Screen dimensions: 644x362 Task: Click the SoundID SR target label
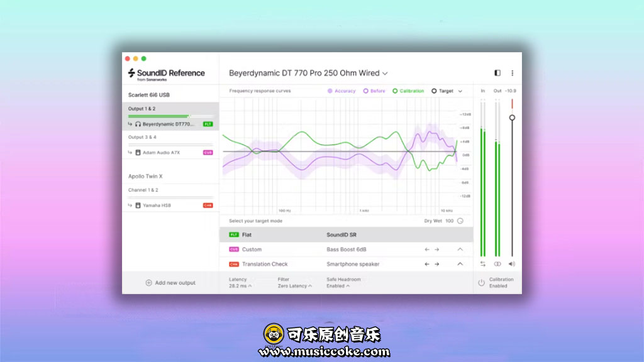pyautogui.click(x=341, y=235)
